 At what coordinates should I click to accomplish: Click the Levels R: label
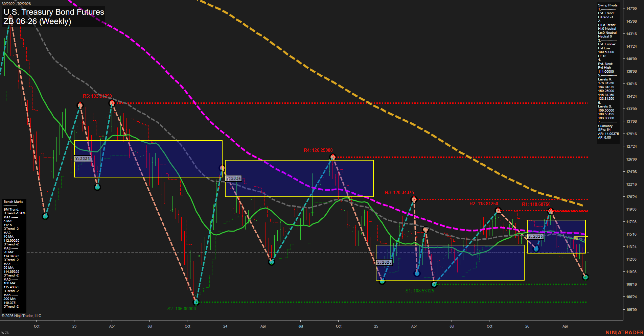[605, 79]
